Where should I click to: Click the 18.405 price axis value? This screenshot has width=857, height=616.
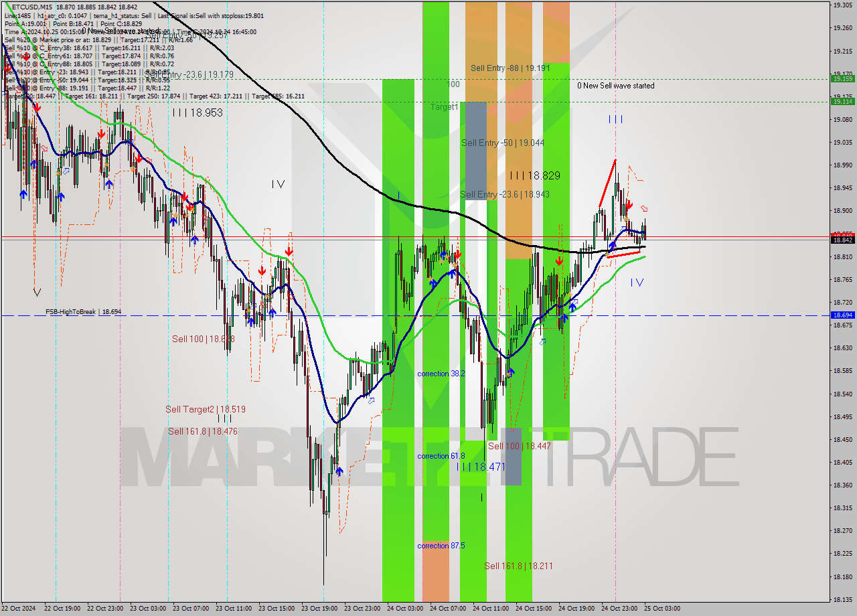pyautogui.click(x=842, y=462)
